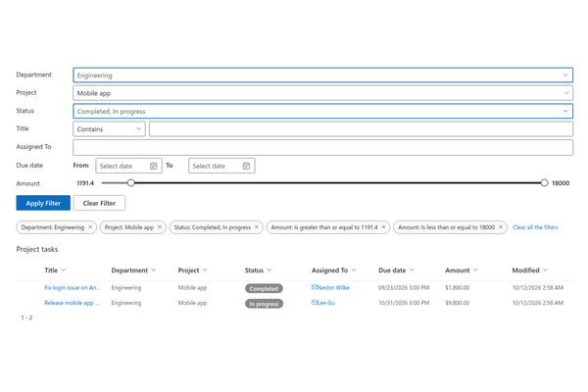The height and width of the screenshot is (392, 588).
Task: Click the Project tasks heading
Action: [x=37, y=250]
